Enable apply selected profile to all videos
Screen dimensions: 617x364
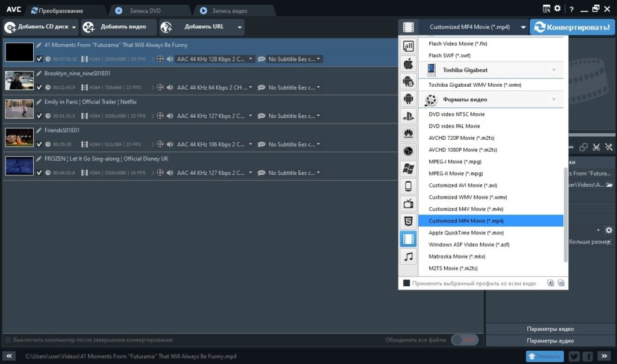407,283
